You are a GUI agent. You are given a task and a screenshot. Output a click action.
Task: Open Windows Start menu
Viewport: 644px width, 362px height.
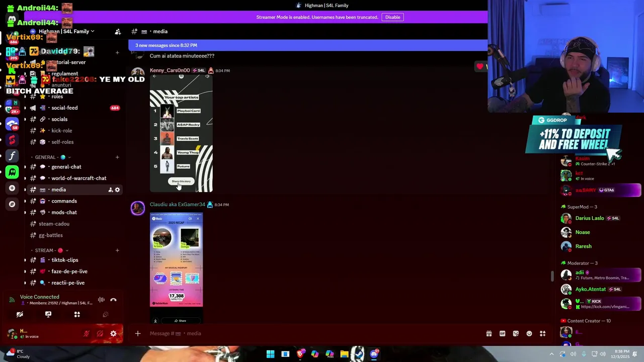coord(270,354)
